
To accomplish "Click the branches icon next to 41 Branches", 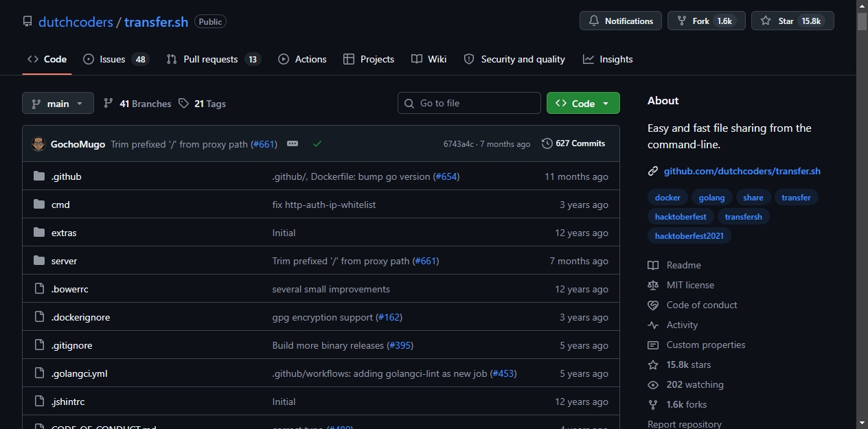I will (x=108, y=103).
